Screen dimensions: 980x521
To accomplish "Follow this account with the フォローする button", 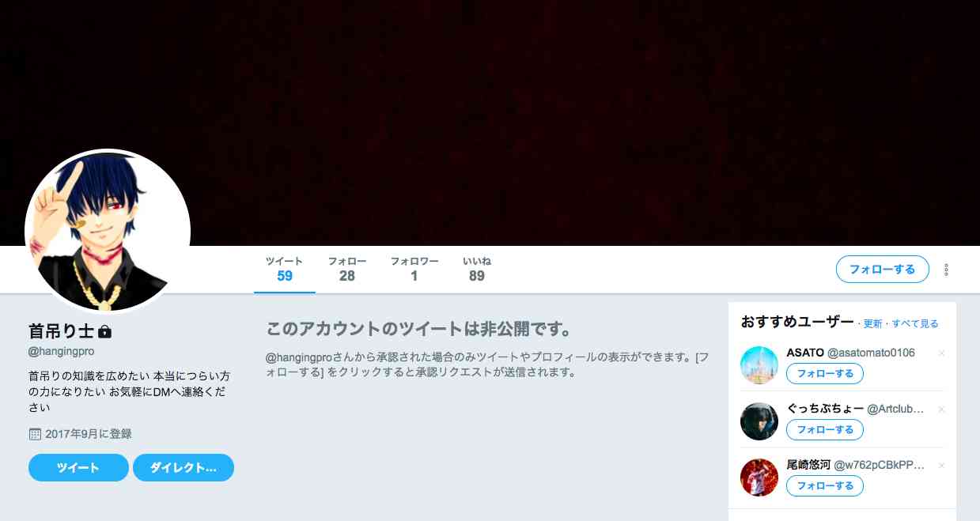I will coord(882,270).
